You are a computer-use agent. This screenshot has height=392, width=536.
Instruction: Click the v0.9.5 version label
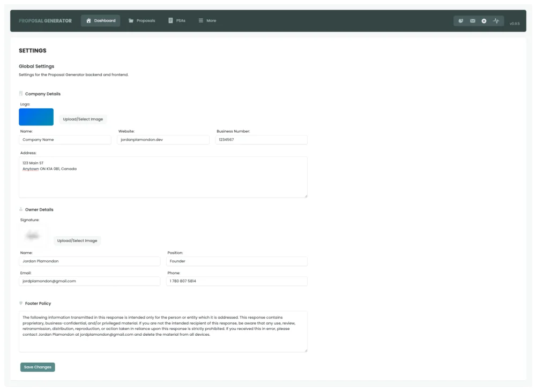click(515, 24)
